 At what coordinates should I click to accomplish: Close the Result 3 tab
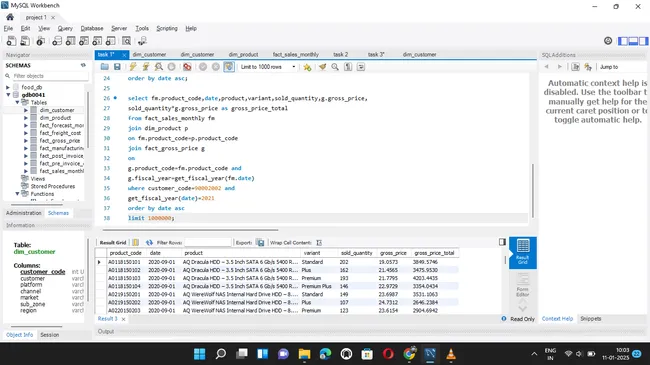pyautogui.click(x=123, y=319)
